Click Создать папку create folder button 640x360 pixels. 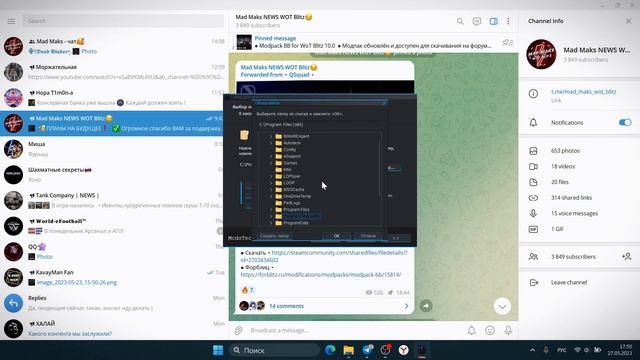(274, 236)
